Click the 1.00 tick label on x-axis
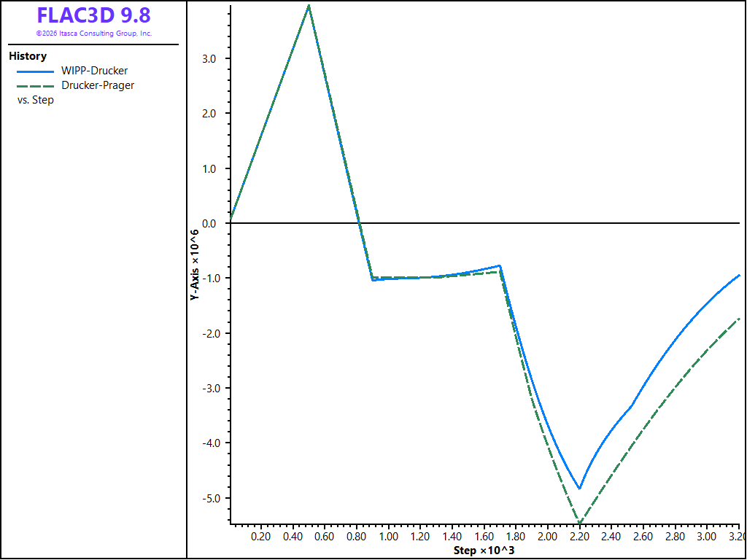 pyautogui.click(x=388, y=536)
